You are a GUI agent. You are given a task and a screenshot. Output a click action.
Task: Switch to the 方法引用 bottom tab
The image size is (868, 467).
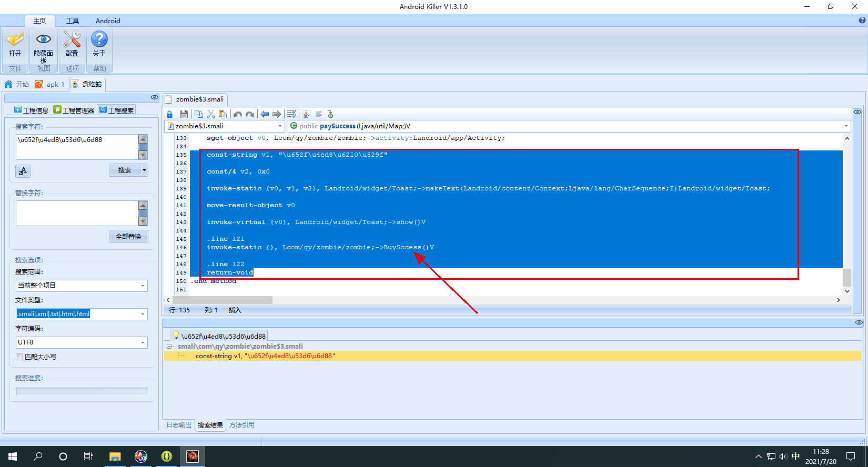[x=241, y=425]
